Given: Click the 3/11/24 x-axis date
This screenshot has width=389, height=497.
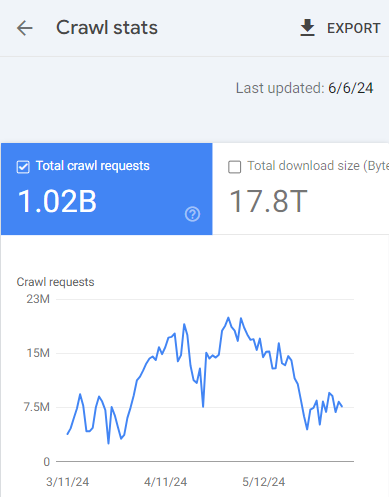Looking at the screenshot, I should (x=68, y=482).
